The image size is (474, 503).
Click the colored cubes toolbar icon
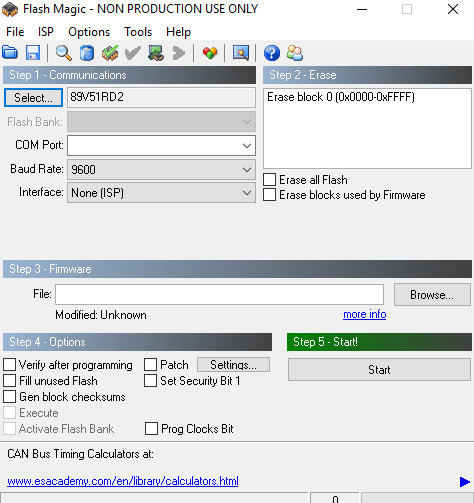(x=210, y=53)
